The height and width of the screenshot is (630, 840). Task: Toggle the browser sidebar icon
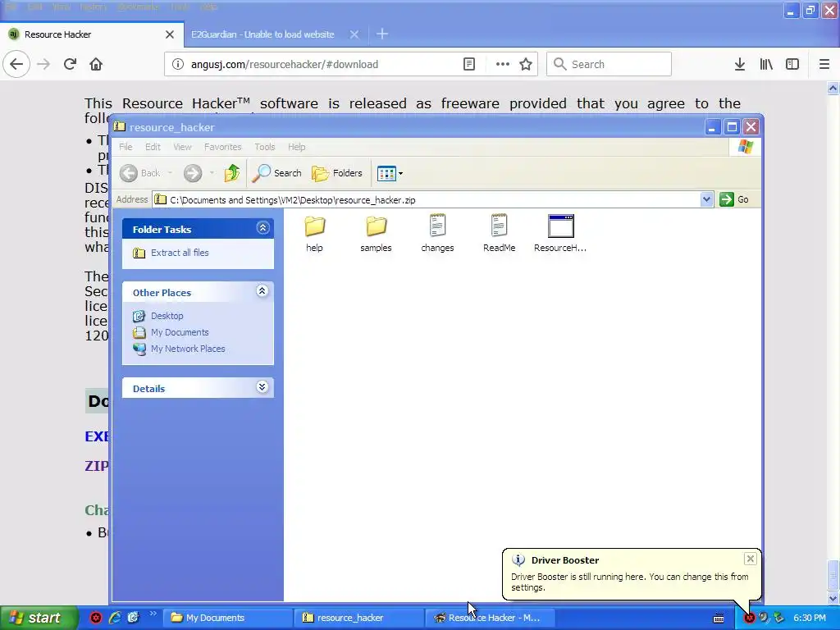tap(792, 64)
